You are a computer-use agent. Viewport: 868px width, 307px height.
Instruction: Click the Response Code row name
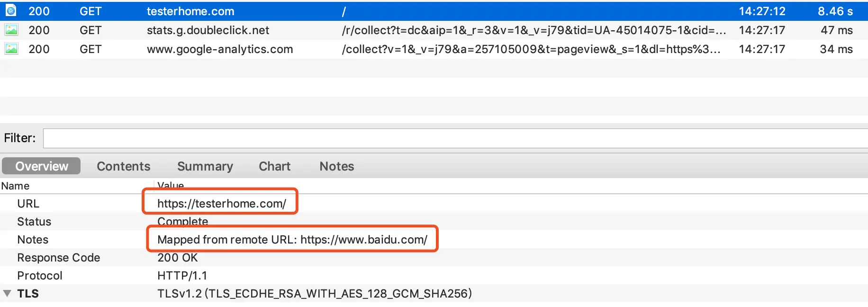click(59, 258)
